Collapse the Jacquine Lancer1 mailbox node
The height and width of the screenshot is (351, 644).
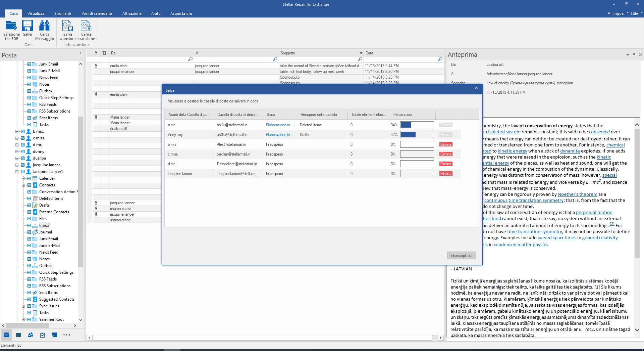17,172
